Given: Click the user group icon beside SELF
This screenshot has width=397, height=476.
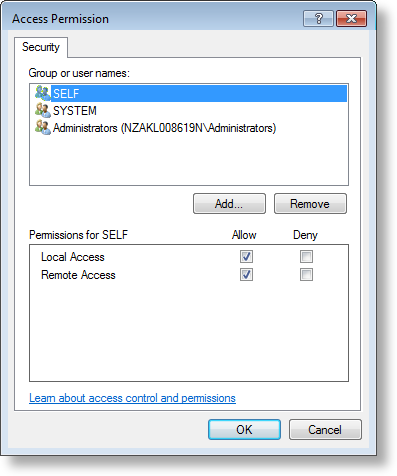Looking at the screenshot, I should point(43,93).
